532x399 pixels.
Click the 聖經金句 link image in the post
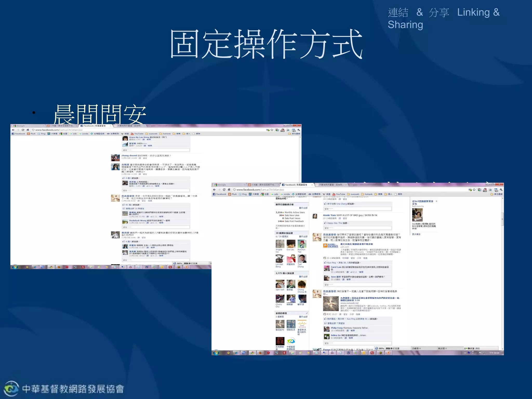tap(331, 304)
